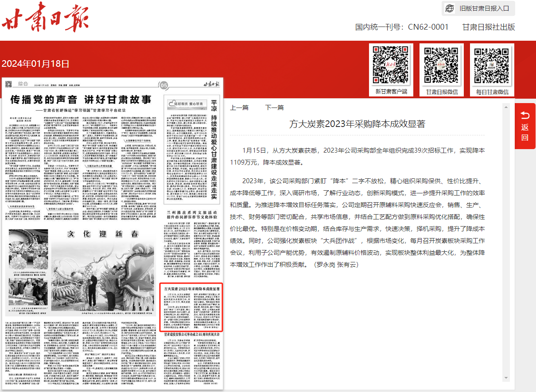Click the globe icon beside 旧版甘肃日报入口
Viewport: 536px width, 392px height.
450,8
